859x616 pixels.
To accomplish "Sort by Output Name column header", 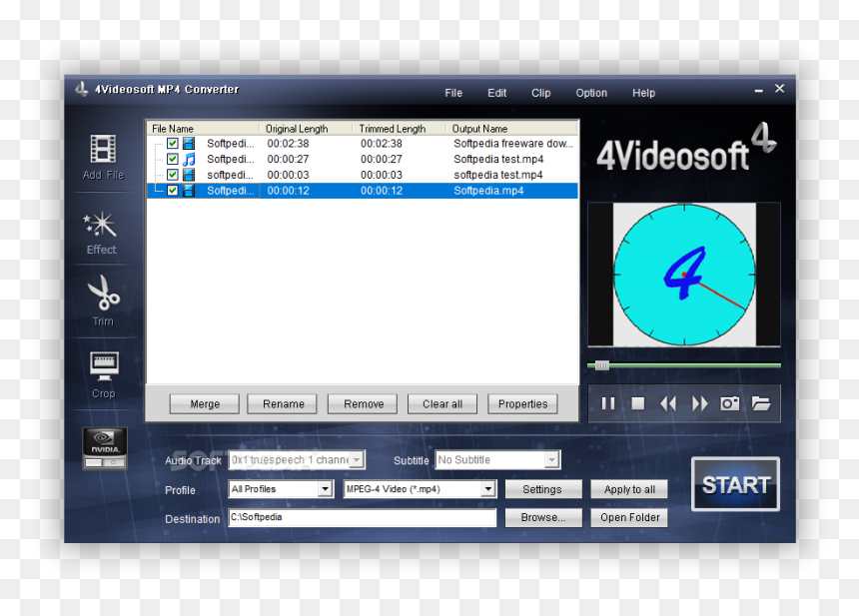I will click(511, 129).
